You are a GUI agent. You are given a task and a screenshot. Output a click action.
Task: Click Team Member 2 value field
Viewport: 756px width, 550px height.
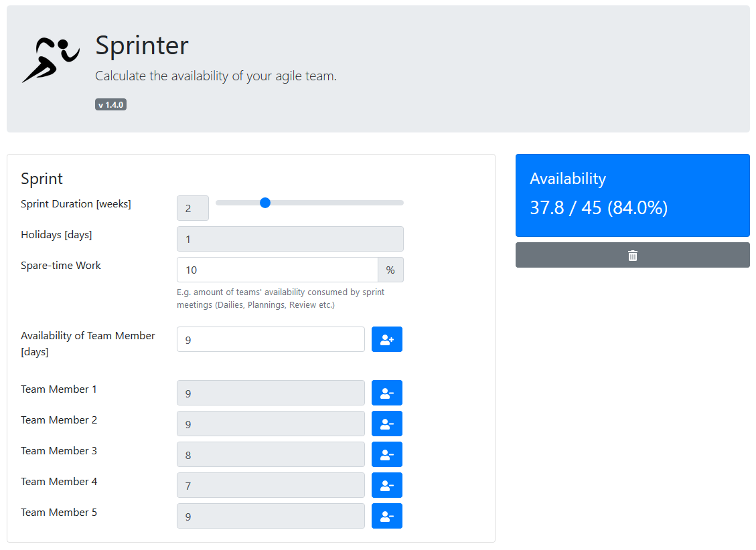click(x=271, y=424)
